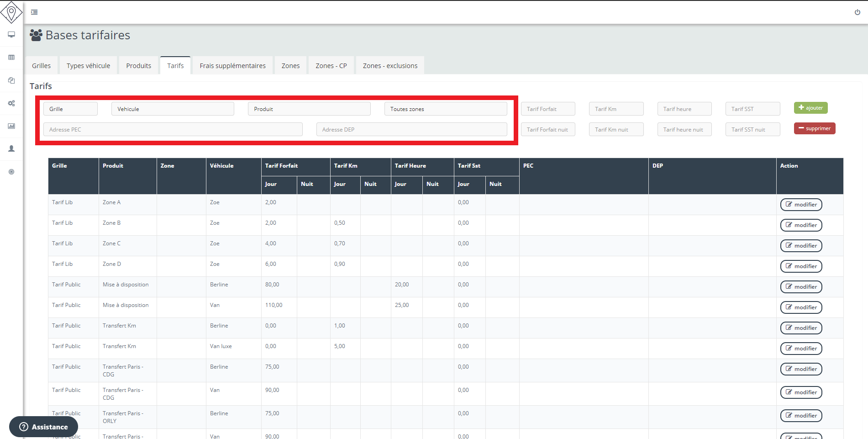868x439 pixels.
Task: Click the user profile icon in sidebar
Action: point(11,149)
